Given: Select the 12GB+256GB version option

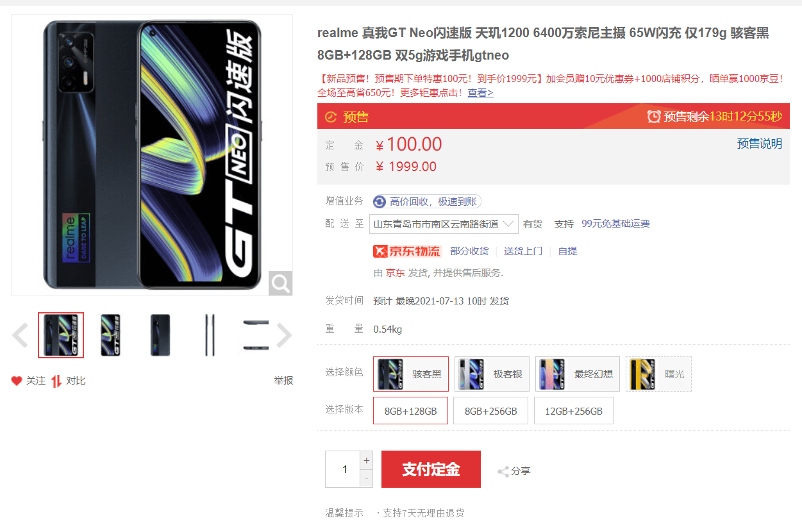Looking at the screenshot, I should click(x=574, y=411).
